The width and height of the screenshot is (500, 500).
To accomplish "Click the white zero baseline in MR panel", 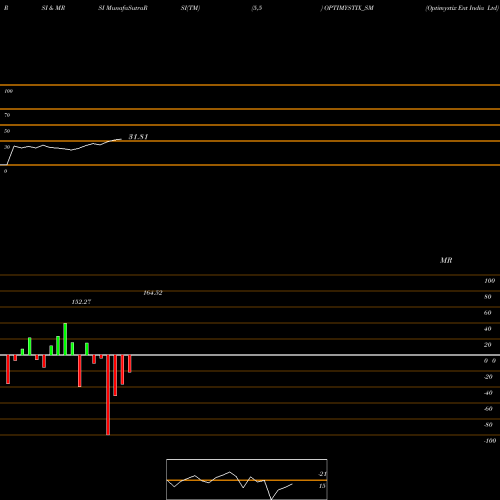I will (250, 355).
